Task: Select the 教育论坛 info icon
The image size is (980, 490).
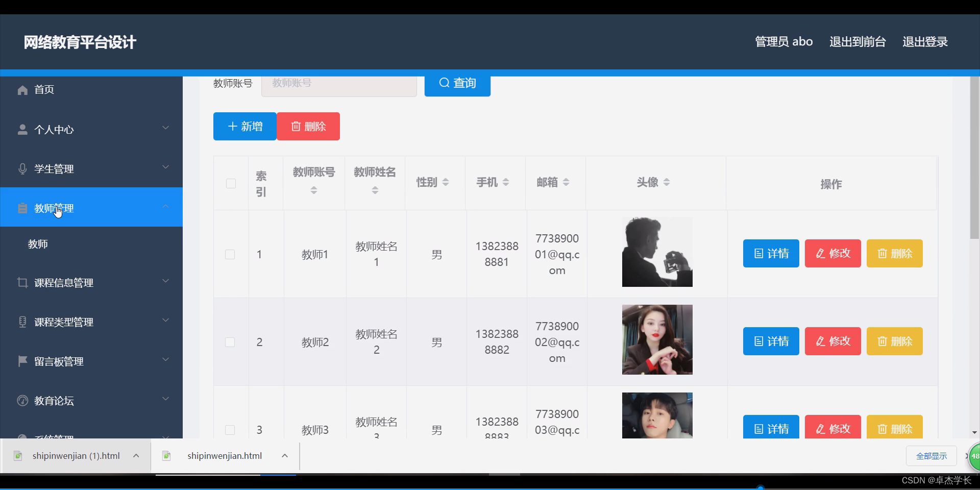Action: [22, 401]
